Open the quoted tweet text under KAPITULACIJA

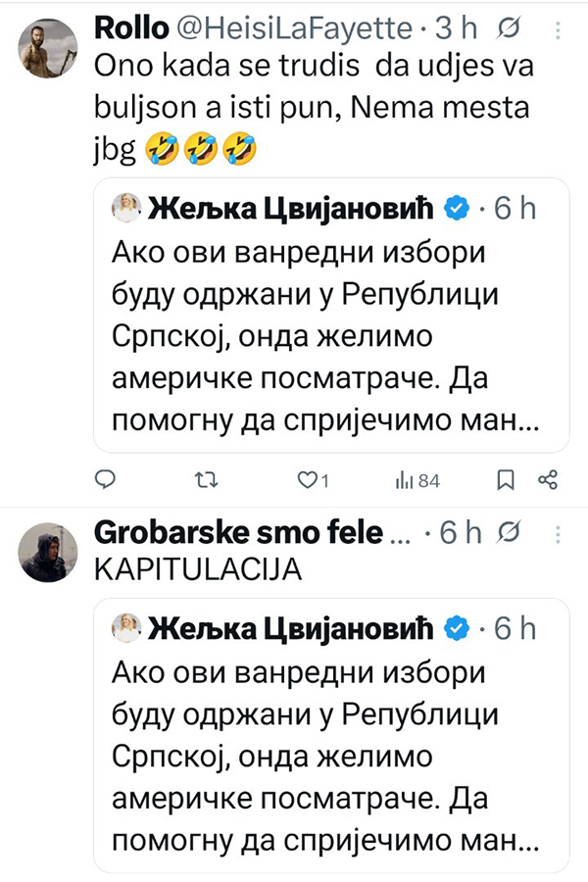tap(326, 753)
